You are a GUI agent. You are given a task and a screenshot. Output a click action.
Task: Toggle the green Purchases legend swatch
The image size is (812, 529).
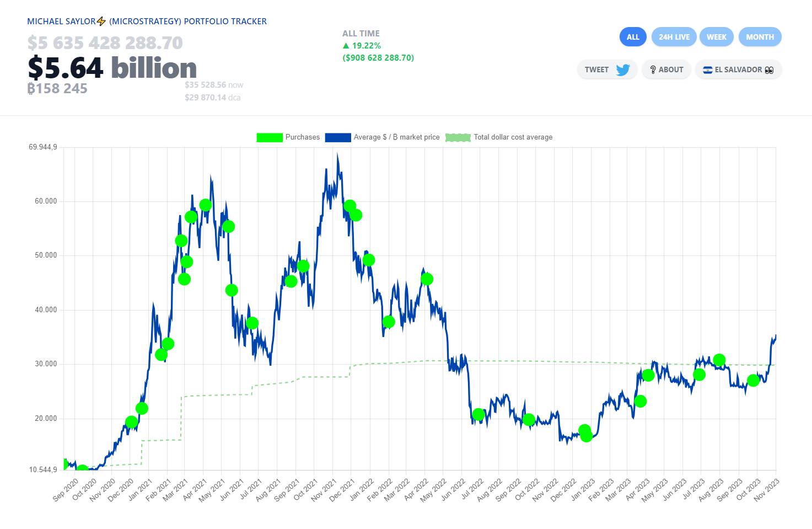270,137
